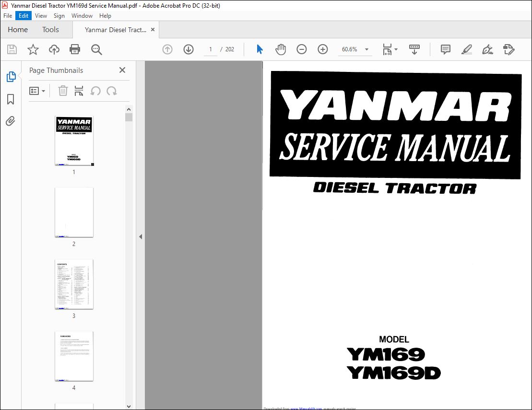This screenshot has height=410, width=532.
Task: Select page 1 thumbnail
Action: (x=74, y=141)
